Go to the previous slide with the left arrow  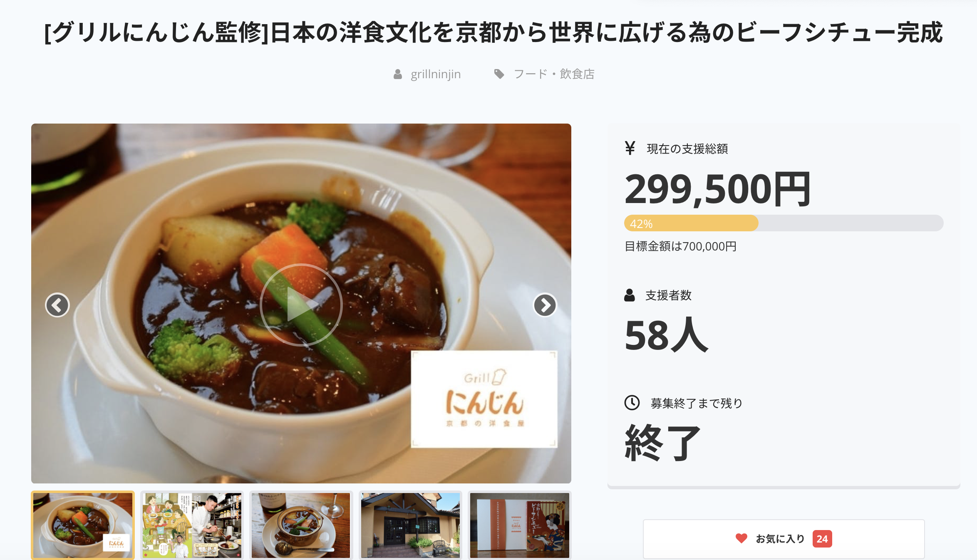pos(57,305)
